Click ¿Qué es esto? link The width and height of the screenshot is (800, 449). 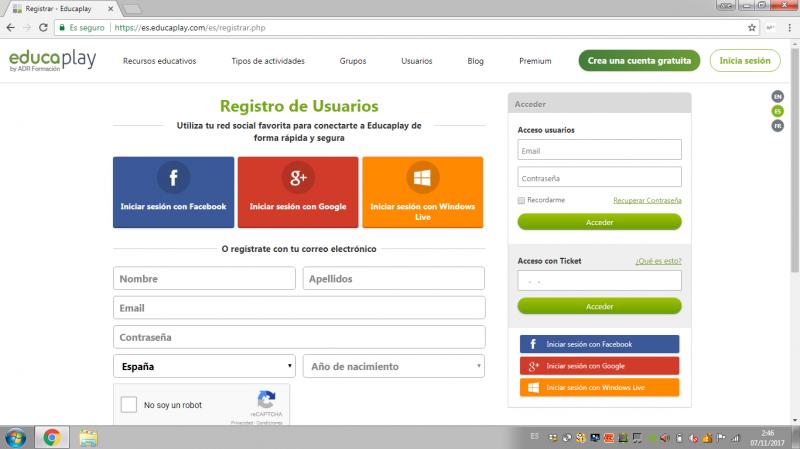(658, 261)
